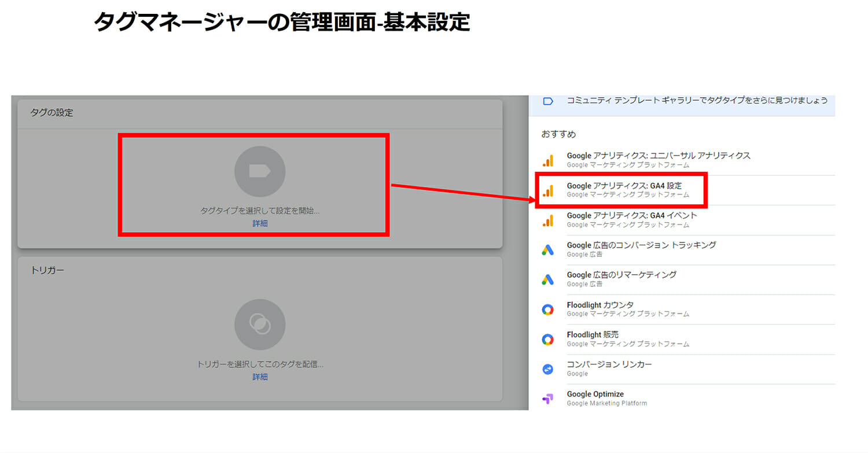Click タグタイプを選択して設定を開始 text area
Viewport: 868px width, 453px height.
pyautogui.click(x=260, y=211)
